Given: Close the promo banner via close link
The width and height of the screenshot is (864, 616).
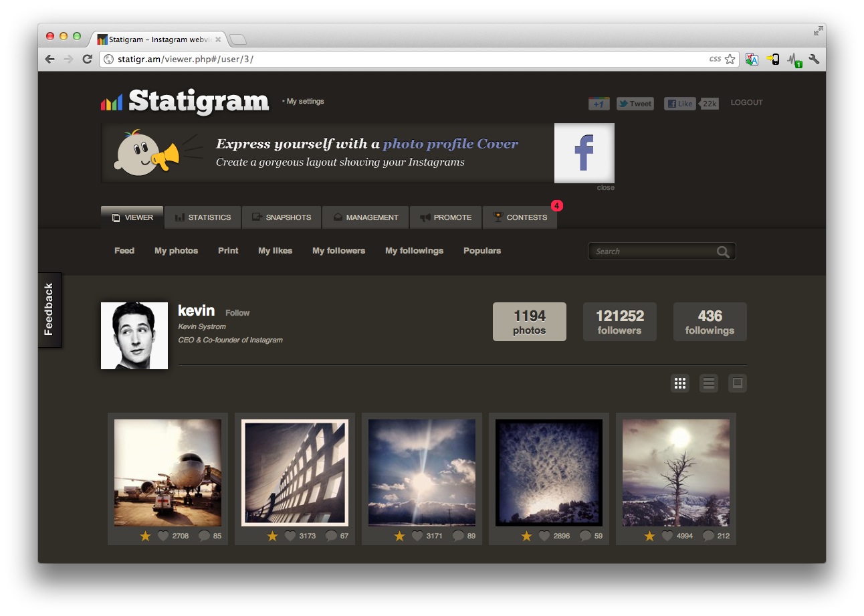Looking at the screenshot, I should (x=605, y=188).
